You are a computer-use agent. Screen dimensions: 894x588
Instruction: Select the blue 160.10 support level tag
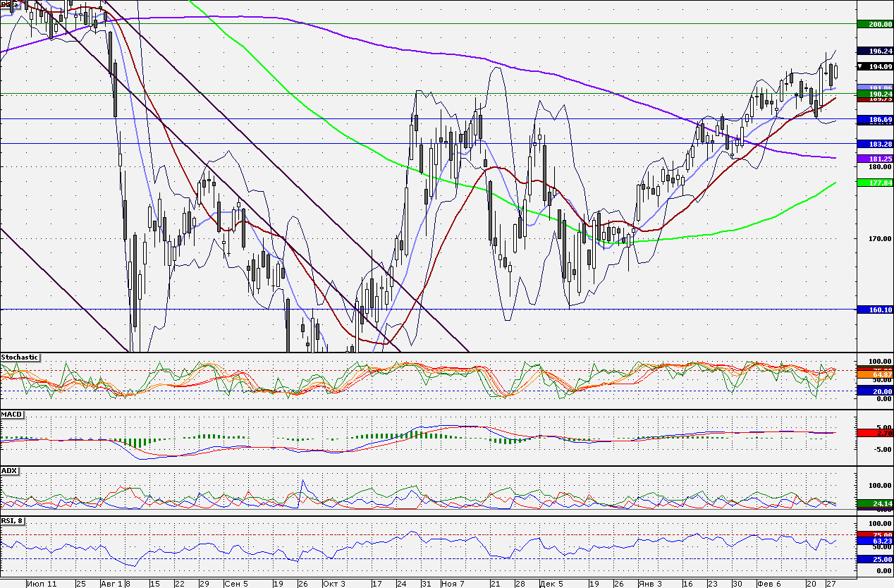point(874,310)
